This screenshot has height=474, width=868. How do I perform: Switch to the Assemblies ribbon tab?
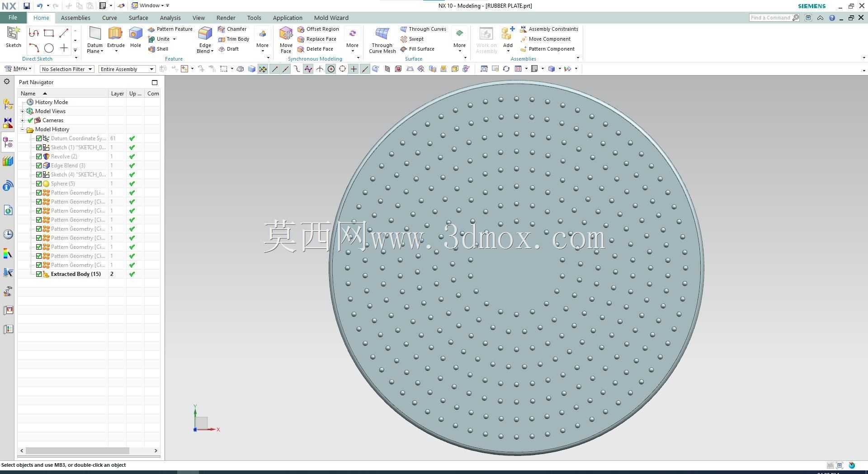tap(75, 18)
